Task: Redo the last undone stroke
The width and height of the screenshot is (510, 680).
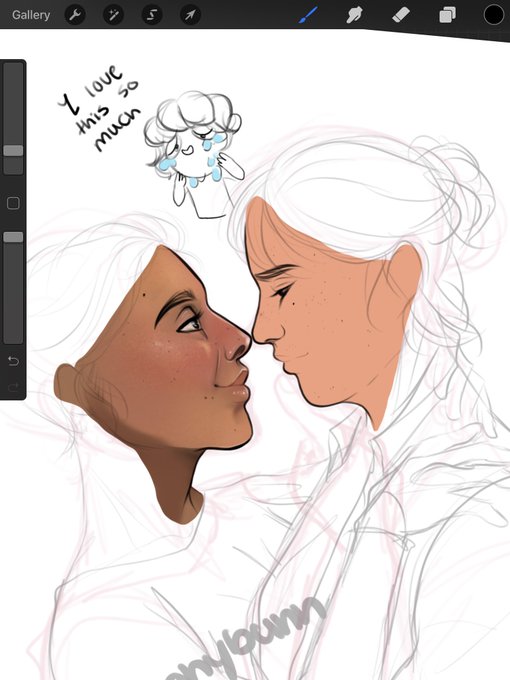Action: [x=13, y=386]
